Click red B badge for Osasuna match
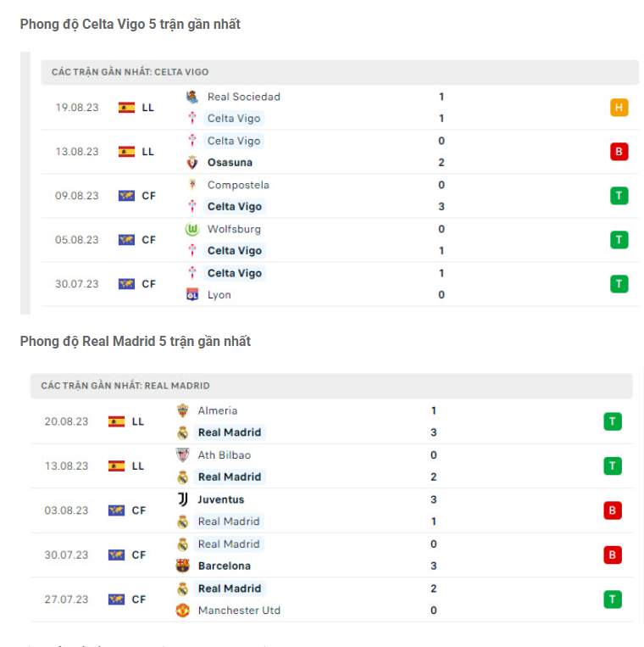Screen dimensions: 644x647 (x=619, y=152)
